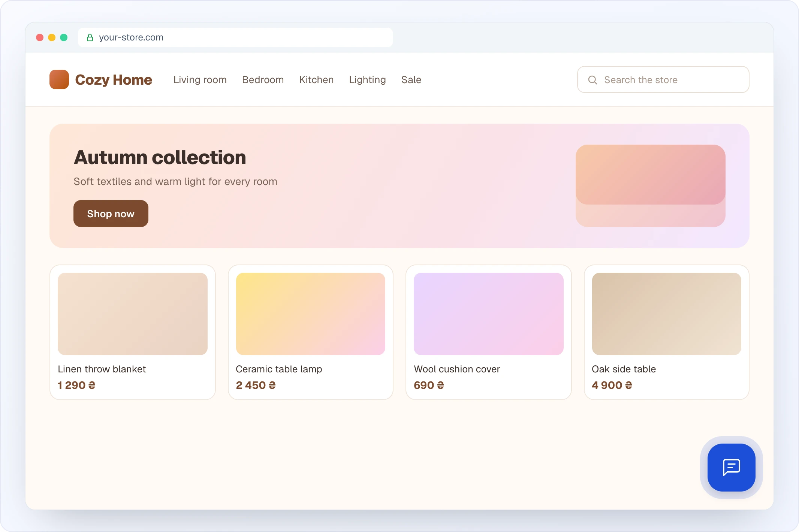Click the magnifier icon in search box
Viewport: 799px width, 532px height.
593,80
